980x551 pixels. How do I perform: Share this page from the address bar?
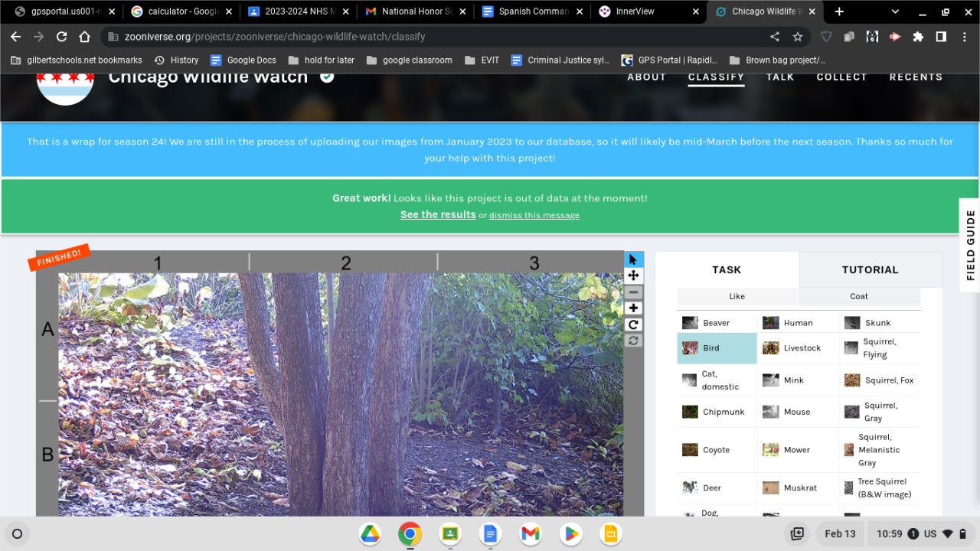[775, 37]
